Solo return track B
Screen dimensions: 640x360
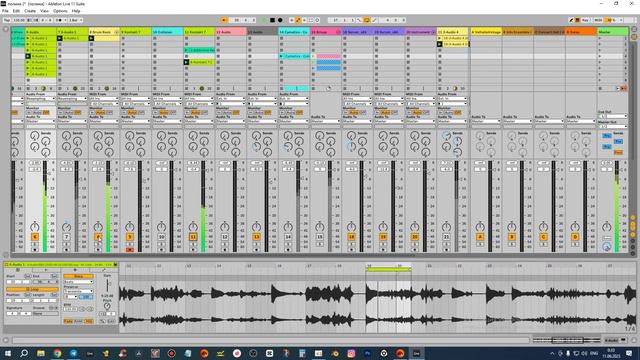(512, 244)
